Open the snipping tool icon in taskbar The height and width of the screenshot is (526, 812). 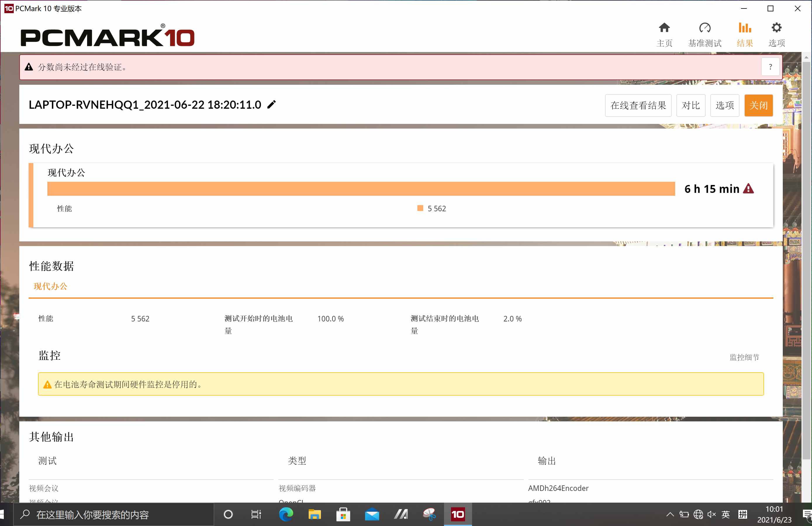click(x=429, y=514)
